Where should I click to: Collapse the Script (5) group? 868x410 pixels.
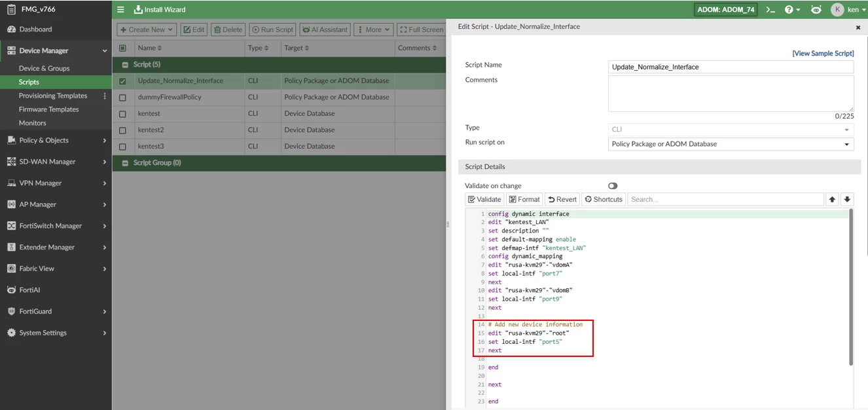125,65
